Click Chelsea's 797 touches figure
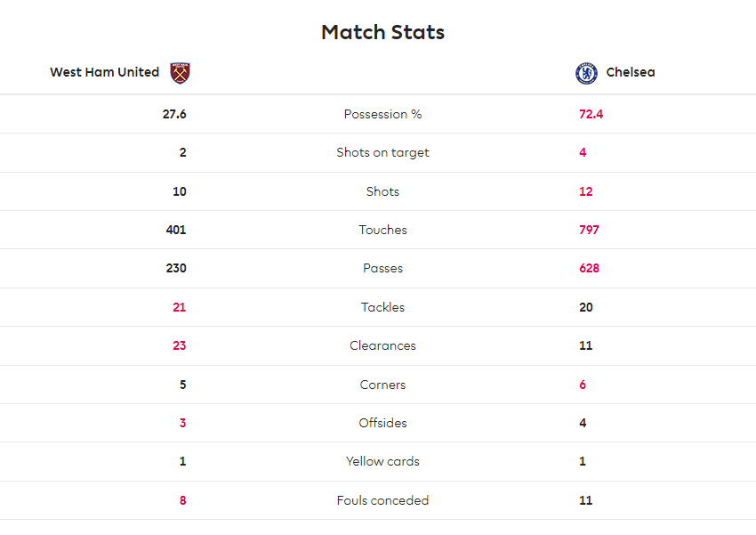 (x=589, y=231)
